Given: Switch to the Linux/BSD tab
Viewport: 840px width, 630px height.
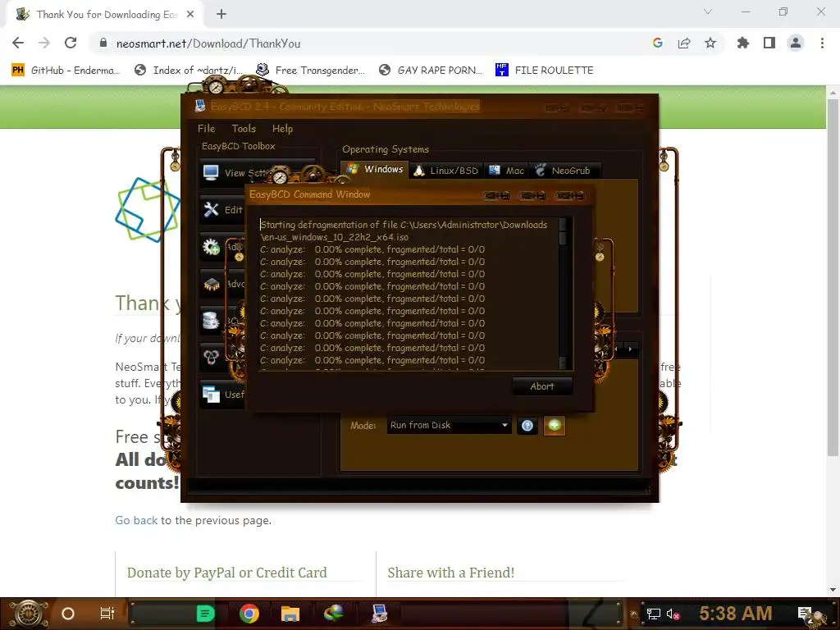Looking at the screenshot, I should coord(446,171).
